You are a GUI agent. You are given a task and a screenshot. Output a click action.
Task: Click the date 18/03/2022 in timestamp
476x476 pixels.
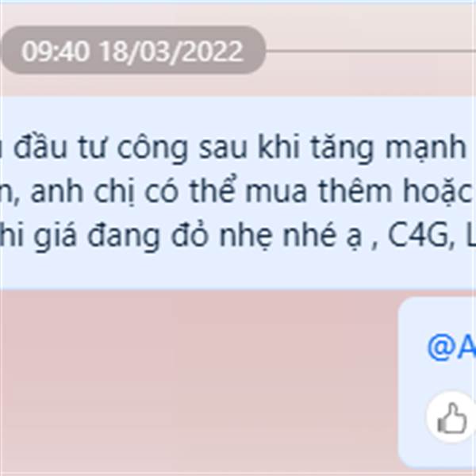(171, 51)
